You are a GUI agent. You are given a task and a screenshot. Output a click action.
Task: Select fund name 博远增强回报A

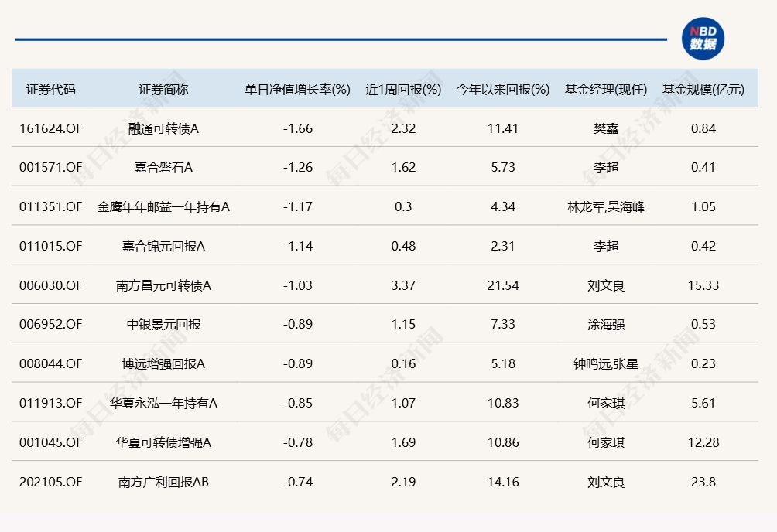pyautogui.click(x=163, y=363)
